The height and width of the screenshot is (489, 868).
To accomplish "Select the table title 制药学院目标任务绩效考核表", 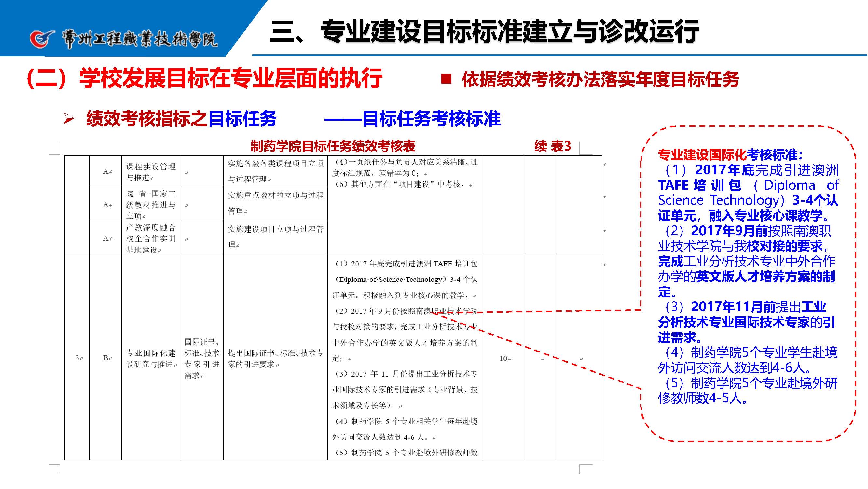I will tap(333, 146).
